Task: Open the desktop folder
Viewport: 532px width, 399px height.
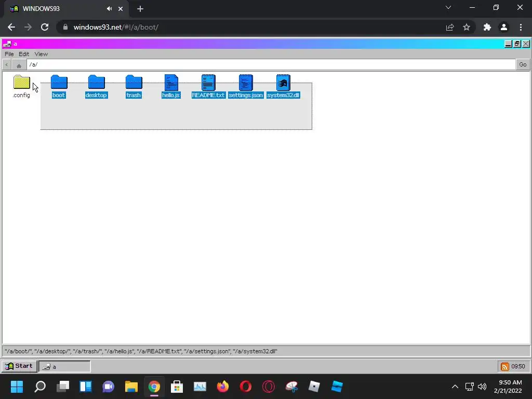Action: coord(96,82)
